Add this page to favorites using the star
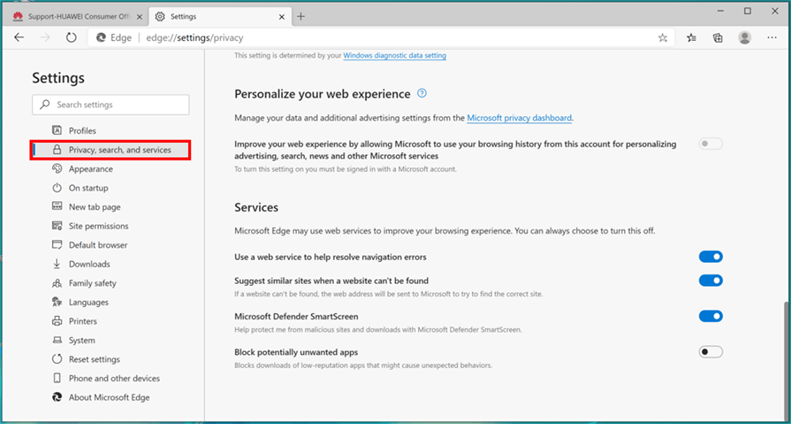 (662, 38)
